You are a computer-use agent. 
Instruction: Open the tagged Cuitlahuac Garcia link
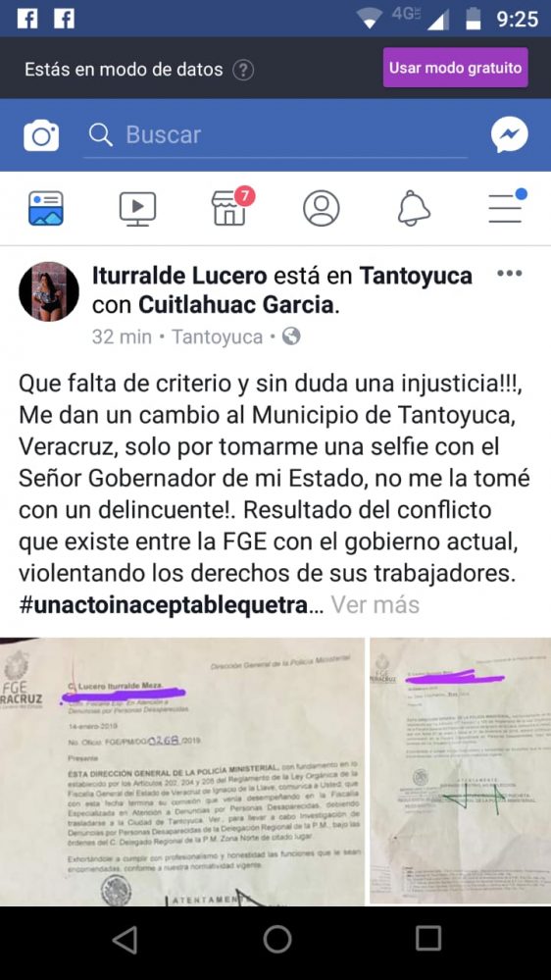235,305
